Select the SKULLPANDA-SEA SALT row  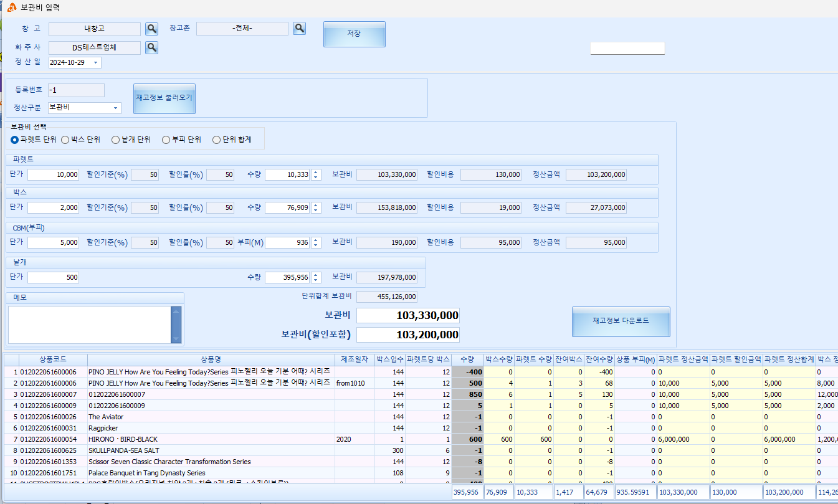point(421,450)
